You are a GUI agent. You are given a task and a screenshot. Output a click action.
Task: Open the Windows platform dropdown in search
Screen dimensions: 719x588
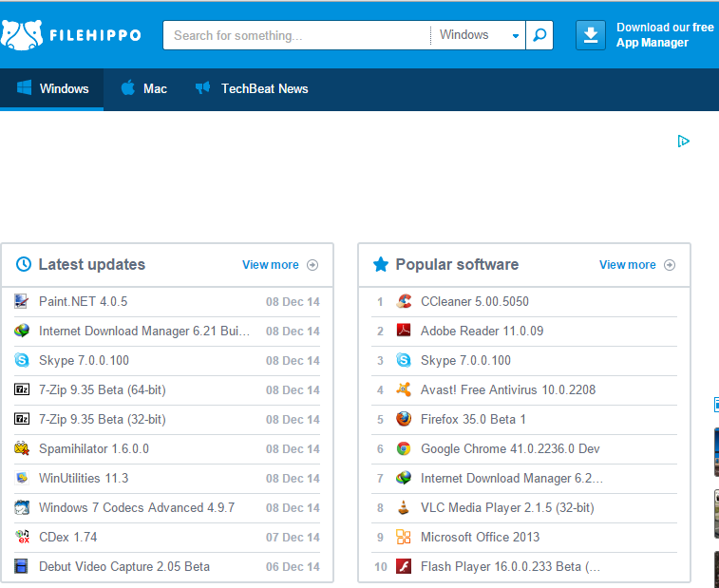[x=479, y=35]
